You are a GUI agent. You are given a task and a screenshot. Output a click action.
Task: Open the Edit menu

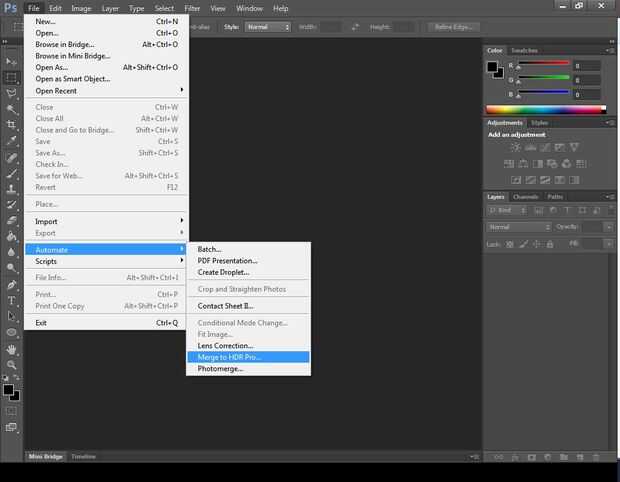(x=55, y=8)
